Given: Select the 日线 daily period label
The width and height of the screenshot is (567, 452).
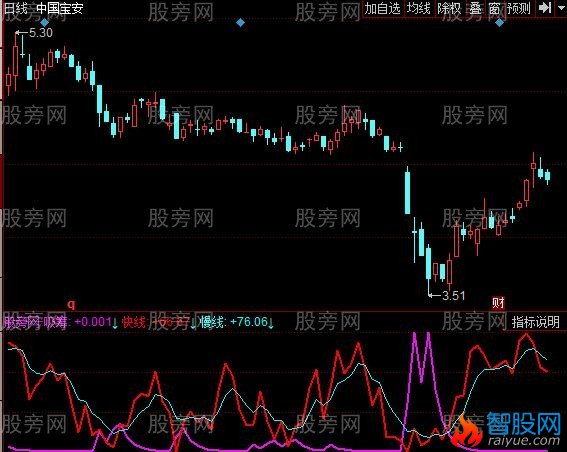Looking at the screenshot, I should coord(16,8).
